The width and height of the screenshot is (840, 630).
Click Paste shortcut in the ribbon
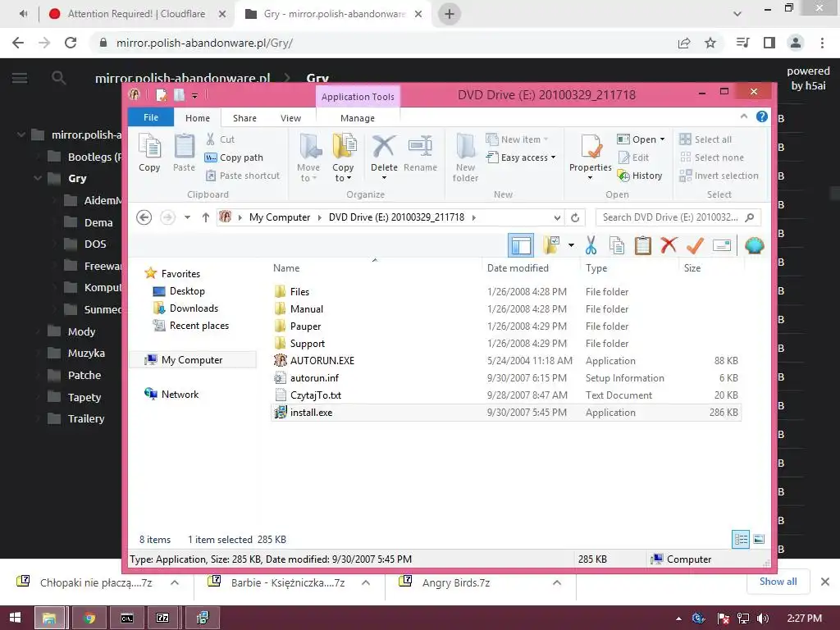pos(243,176)
